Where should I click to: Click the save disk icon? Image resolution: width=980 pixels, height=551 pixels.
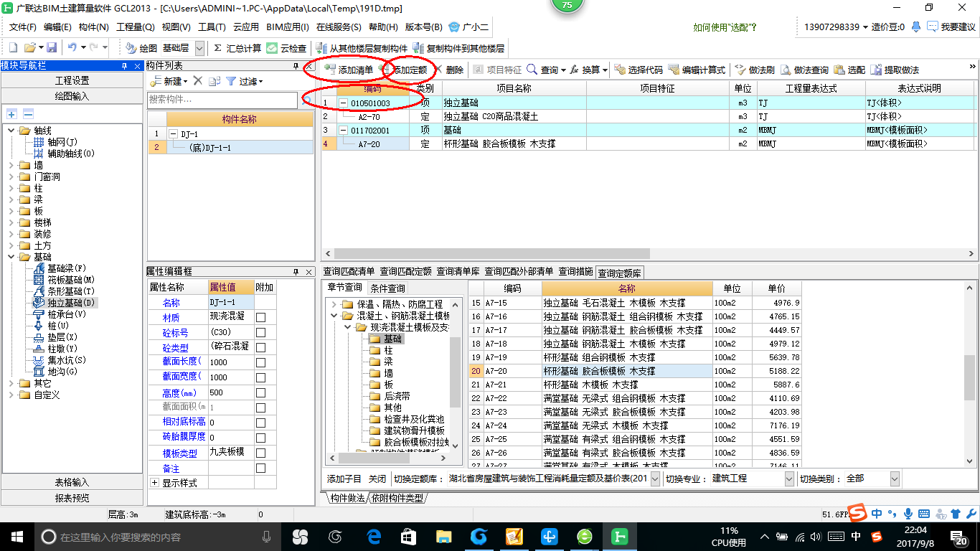52,48
